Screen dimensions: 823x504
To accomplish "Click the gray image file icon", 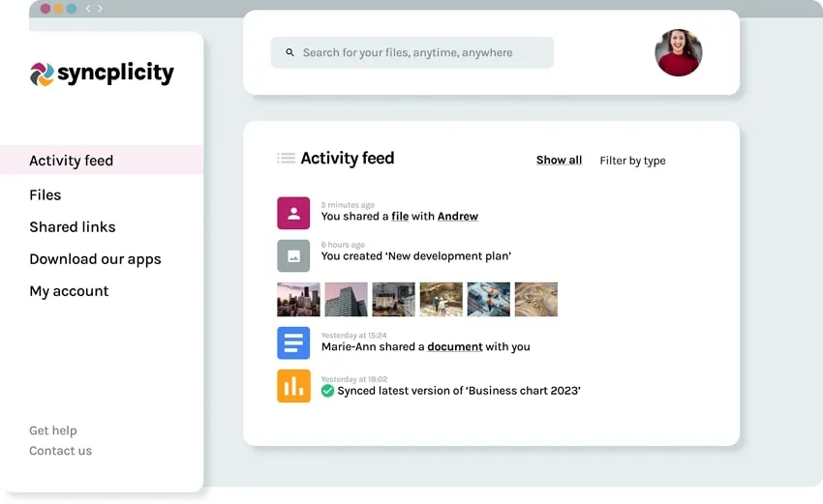I will [293, 255].
